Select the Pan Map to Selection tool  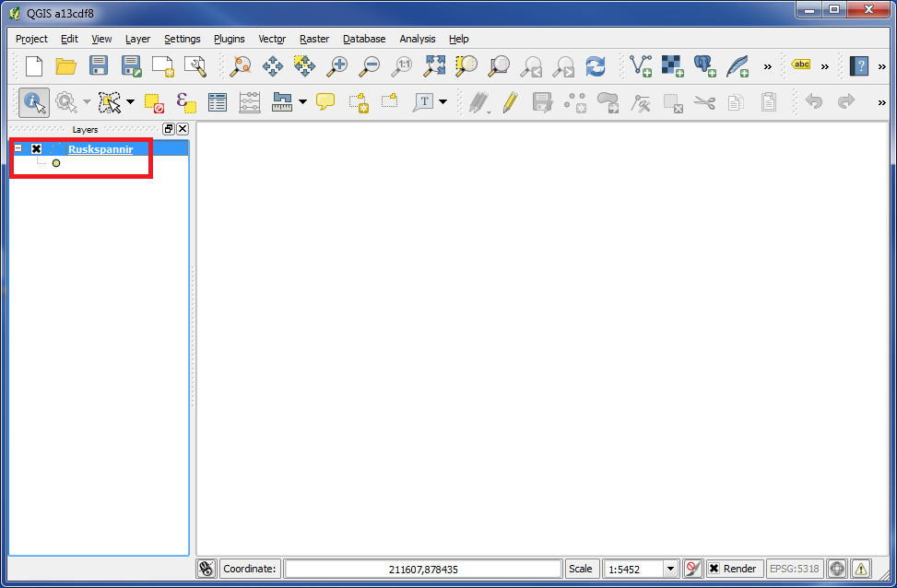pyautogui.click(x=304, y=66)
